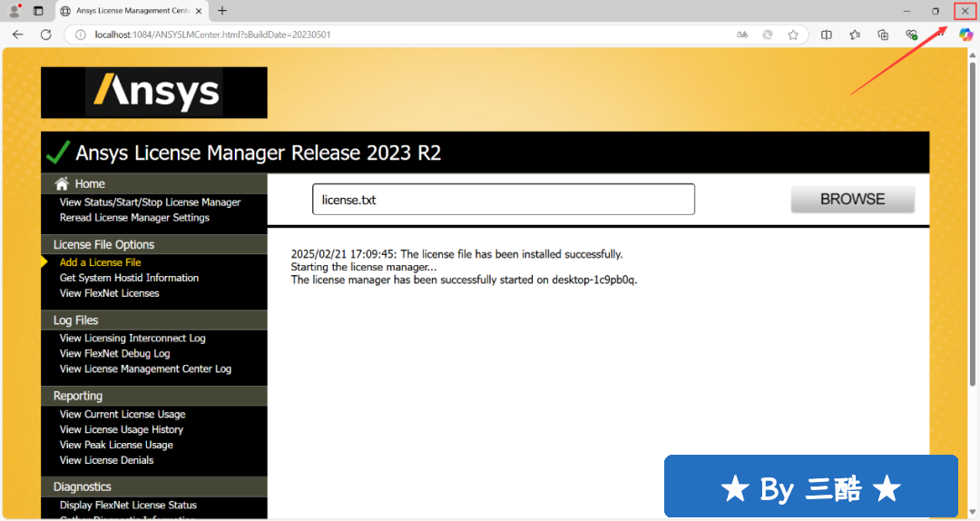The width and height of the screenshot is (980, 521).
Task: Open the Home section
Action: [x=90, y=184]
